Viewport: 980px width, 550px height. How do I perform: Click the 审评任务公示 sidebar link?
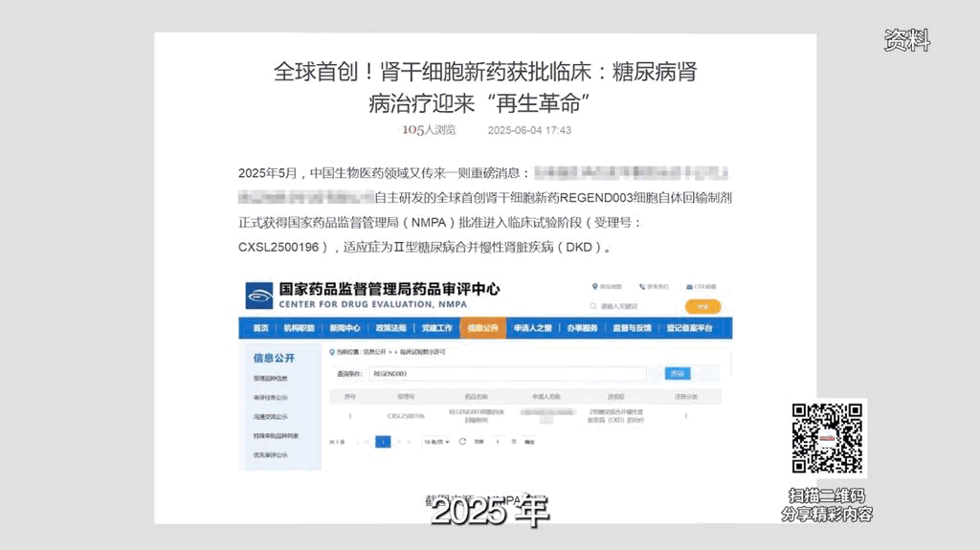(271, 398)
